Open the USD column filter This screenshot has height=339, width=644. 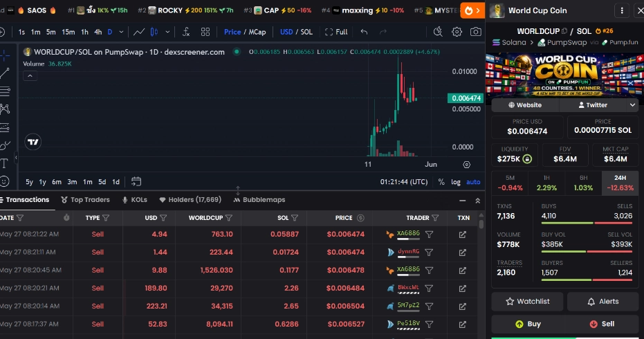tap(163, 218)
